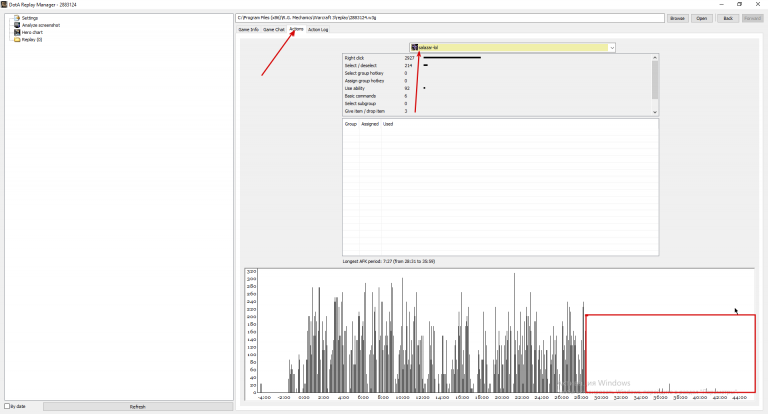Switch to the Game Chat tab
The image size is (768, 414).
click(x=273, y=29)
